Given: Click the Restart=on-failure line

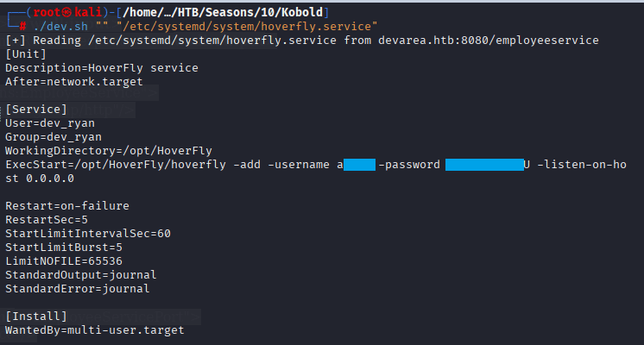Looking at the screenshot, I should pos(66,205).
